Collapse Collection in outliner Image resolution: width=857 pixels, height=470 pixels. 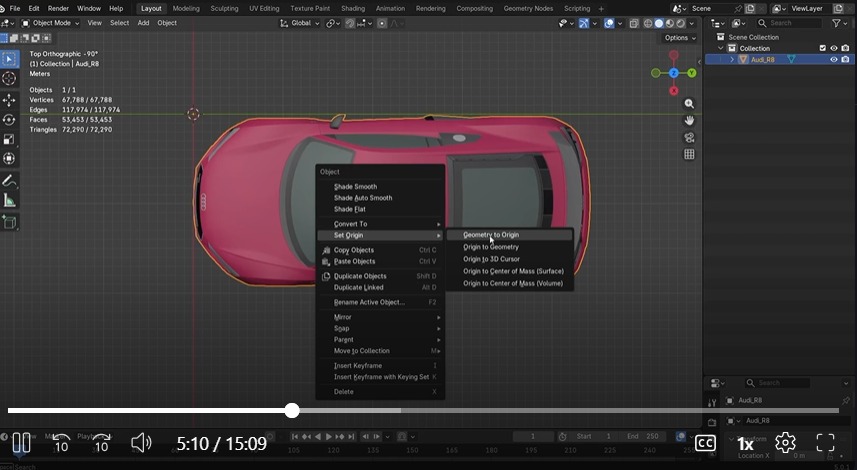721,48
